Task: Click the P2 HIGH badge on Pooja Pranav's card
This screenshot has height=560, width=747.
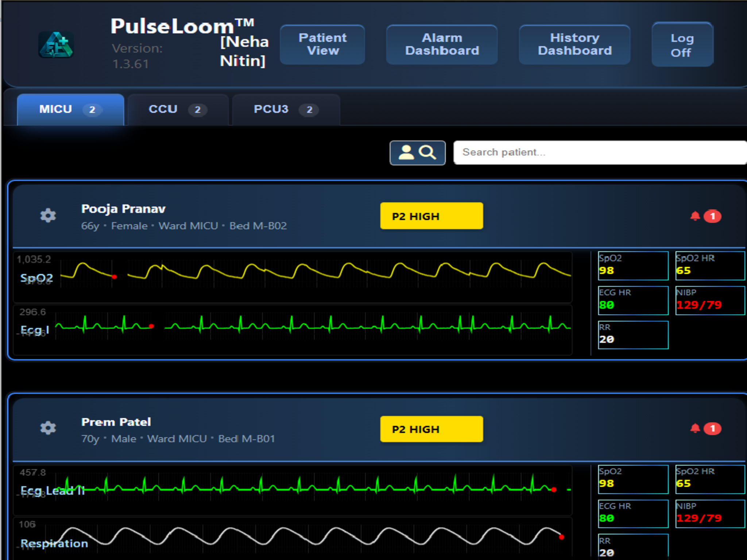Action: pyautogui.click(x=431, y=215)
